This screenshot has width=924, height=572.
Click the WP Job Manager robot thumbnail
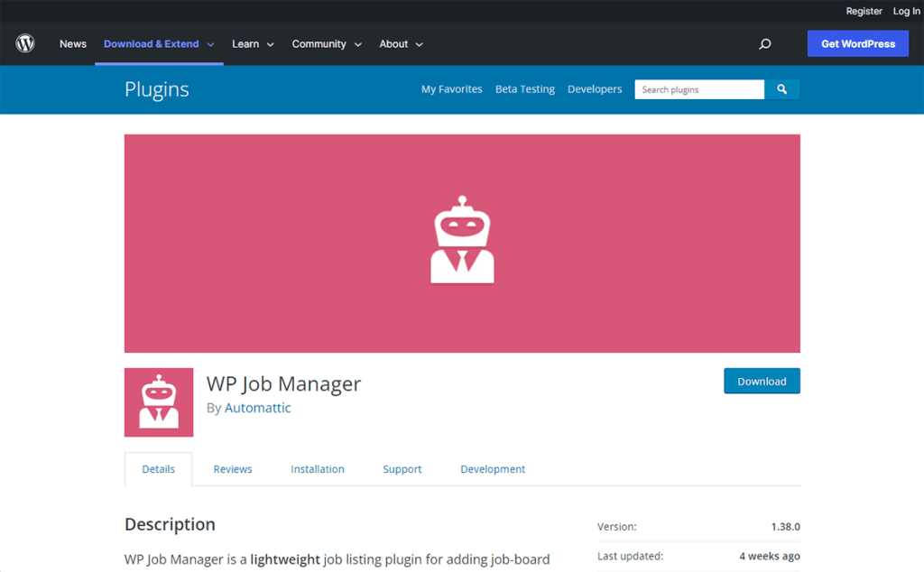click(x=159, y=402)
